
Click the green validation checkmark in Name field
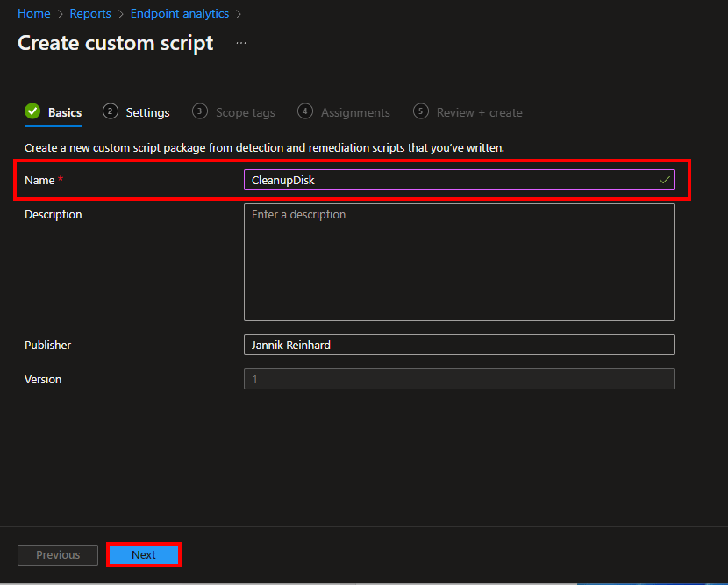(665, 180)
